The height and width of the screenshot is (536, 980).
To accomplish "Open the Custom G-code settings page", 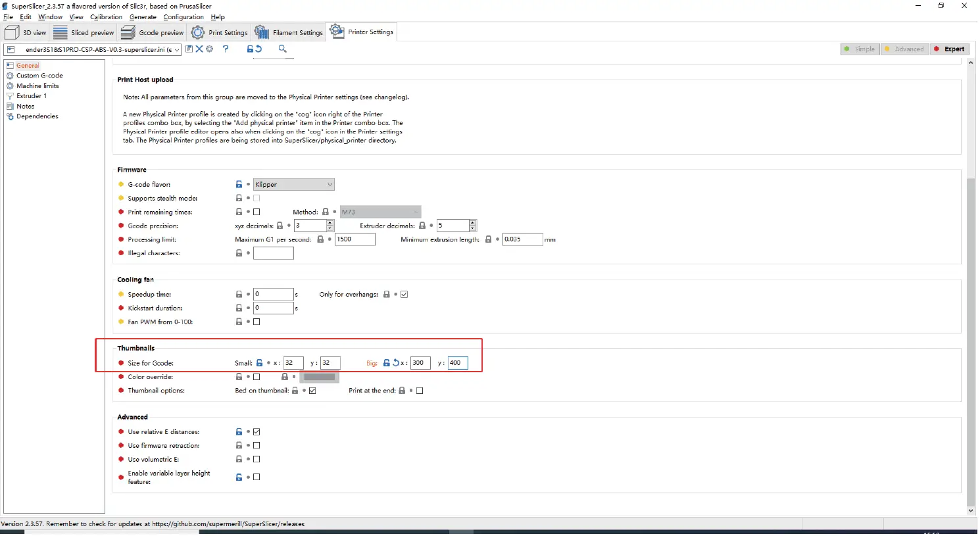I will pos(39,76).
